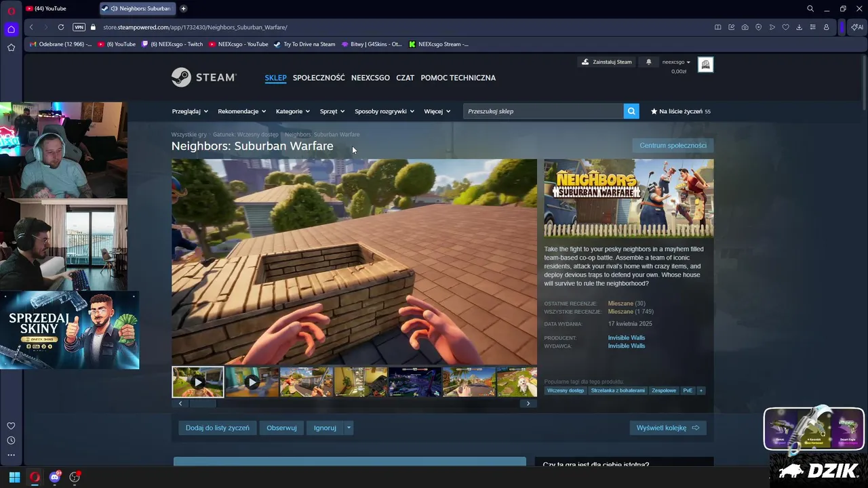The width and height of the screenshot is (868, 488).
Task: Expand the neexcsgo account dropdown
Action: click(x=676, y=62)
